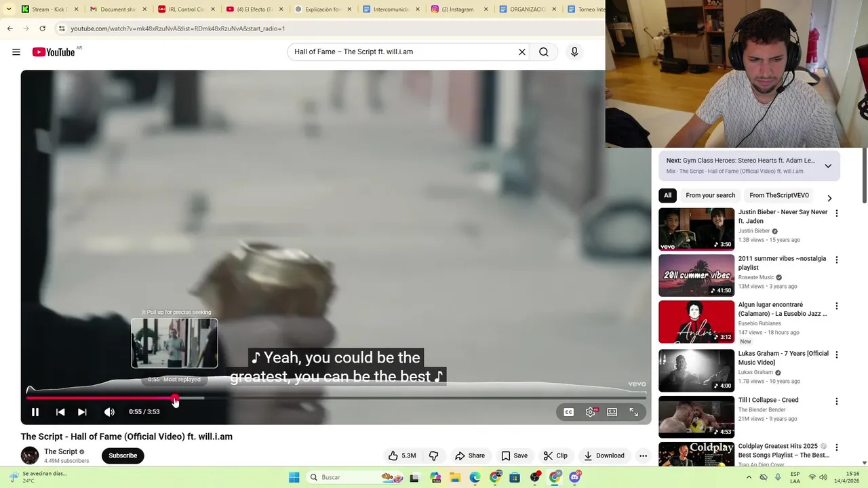Screen dimensions: 868x488
Task: Run search with the magnifier button
Action: [544, 52]
